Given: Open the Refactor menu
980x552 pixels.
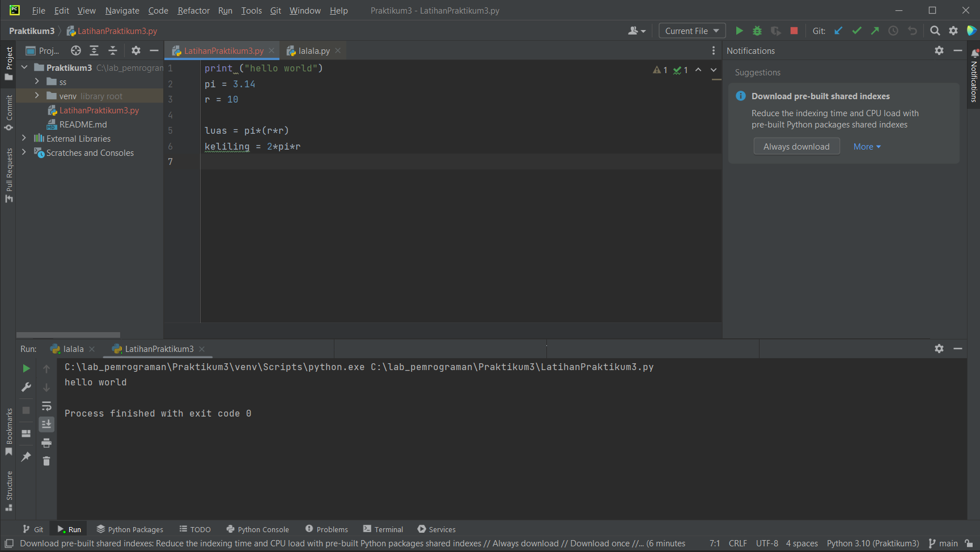Looking at the screenshot, I should tap(193, 11).
